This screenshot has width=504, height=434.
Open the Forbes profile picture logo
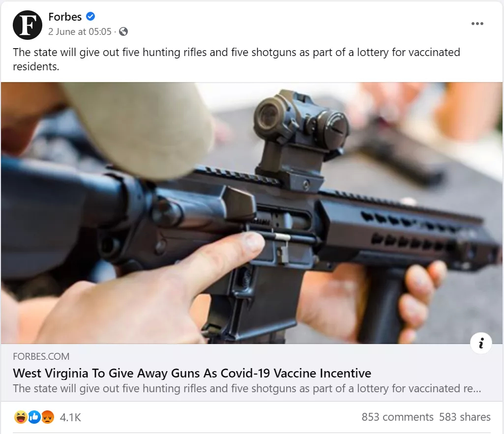(x=28, y=25)
